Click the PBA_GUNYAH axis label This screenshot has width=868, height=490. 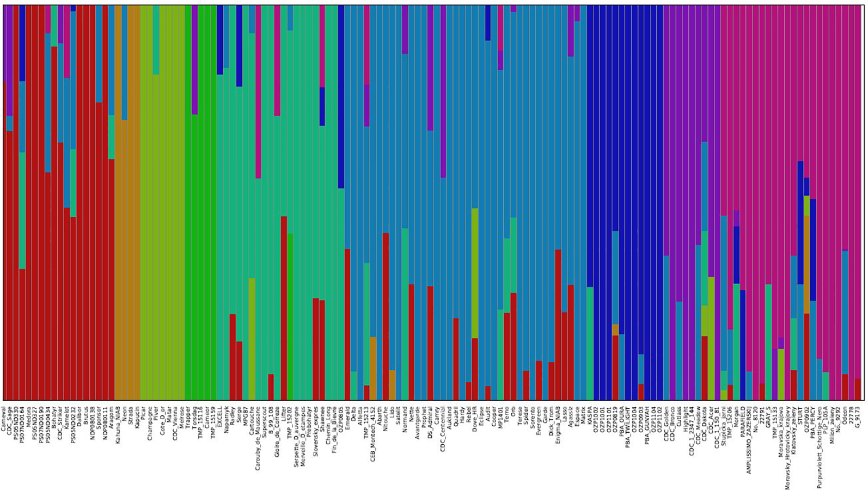click(x=647, y=426)
